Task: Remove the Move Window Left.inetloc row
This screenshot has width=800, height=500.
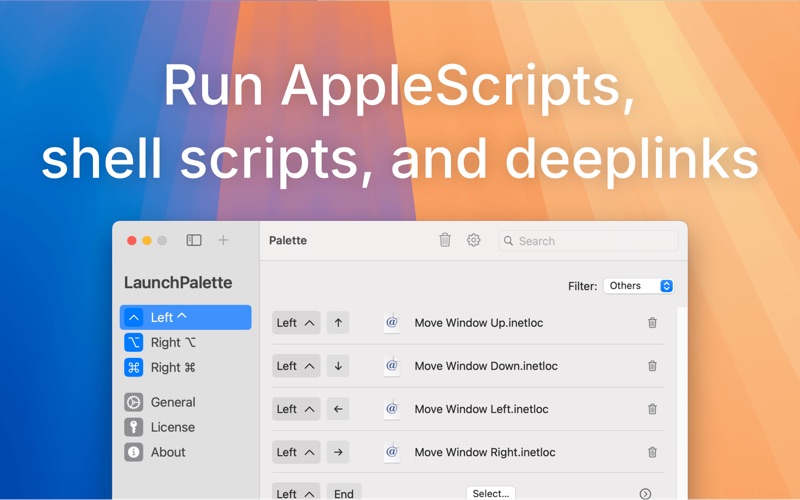Action: click(x=652, y=409)
